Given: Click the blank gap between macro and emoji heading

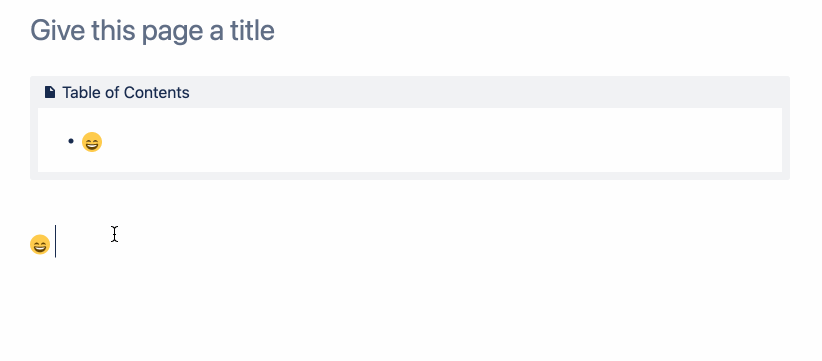Looking at the screenshot, I should tap(410, 202).
